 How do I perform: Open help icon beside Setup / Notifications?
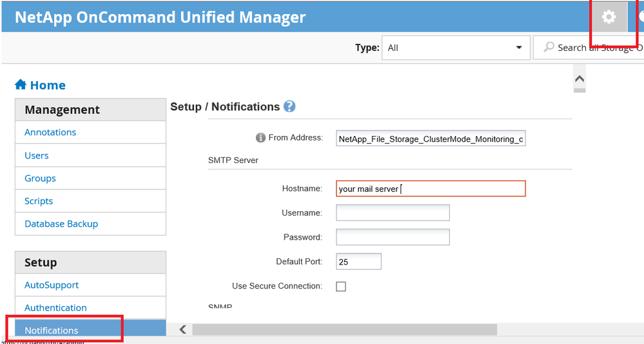click(x=289, y=106)
